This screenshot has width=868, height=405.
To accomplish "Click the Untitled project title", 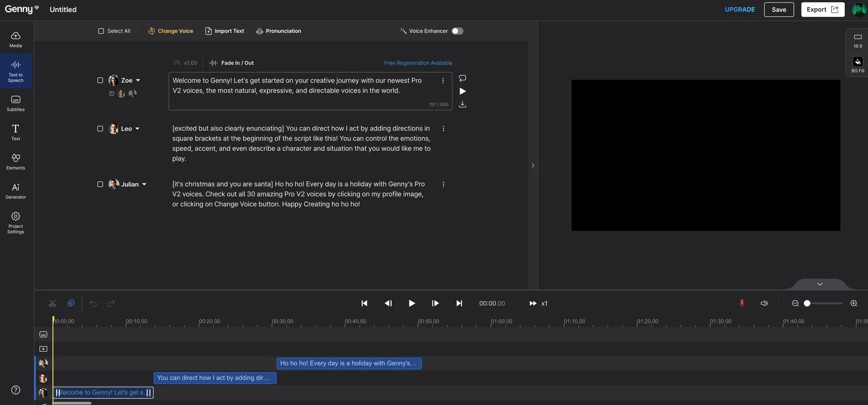I will (63, 9).
